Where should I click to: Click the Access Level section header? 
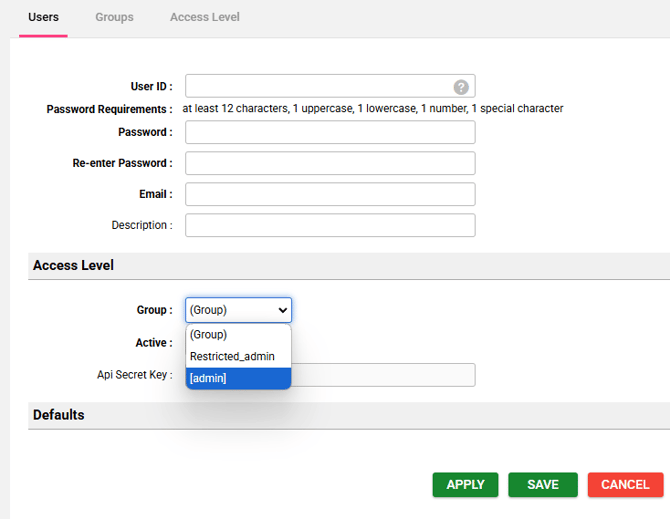73,266
